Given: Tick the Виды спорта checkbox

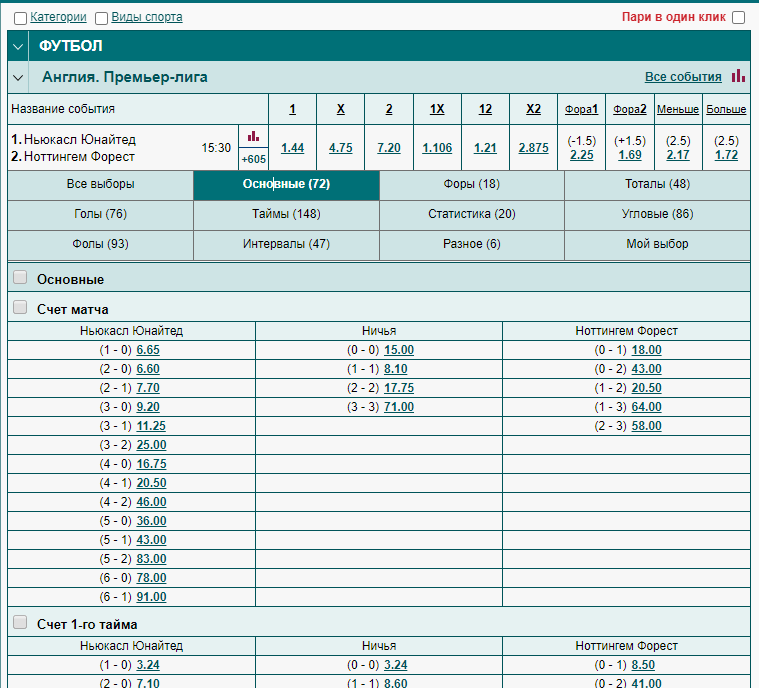Looking at the screenshot, I should pyautogui.click(x=102, y=18).
